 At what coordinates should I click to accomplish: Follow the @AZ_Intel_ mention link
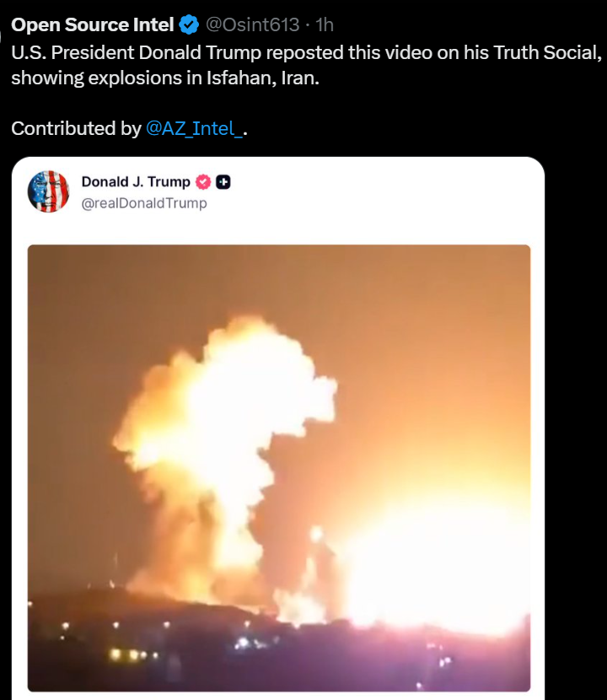click(194, 128)
